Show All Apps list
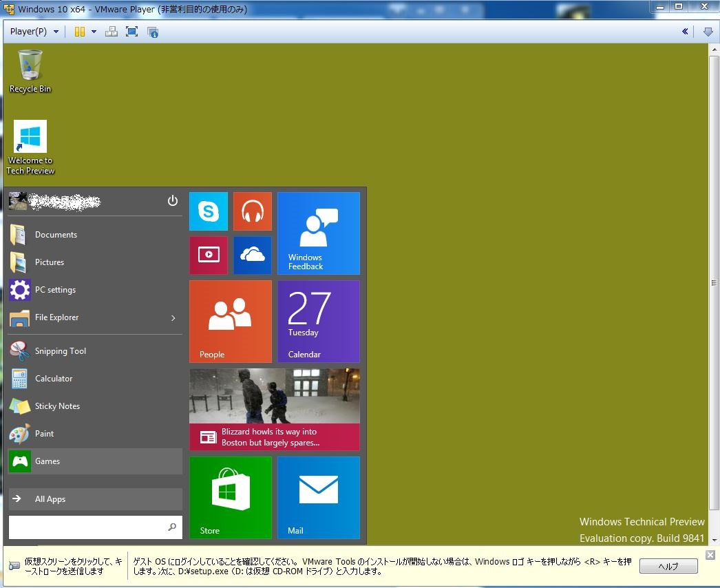Screen dimensions: 720x588 tap(96, 499)
